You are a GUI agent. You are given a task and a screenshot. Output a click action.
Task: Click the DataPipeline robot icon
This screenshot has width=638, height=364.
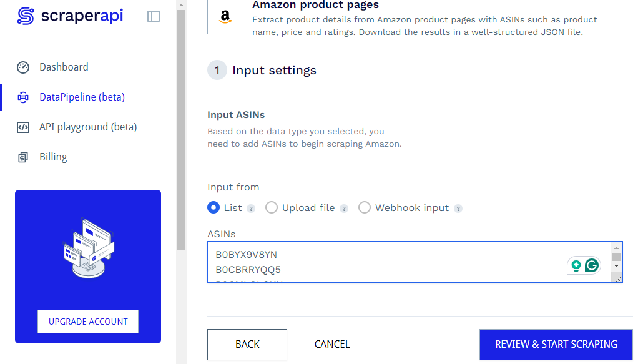(23, 97)
